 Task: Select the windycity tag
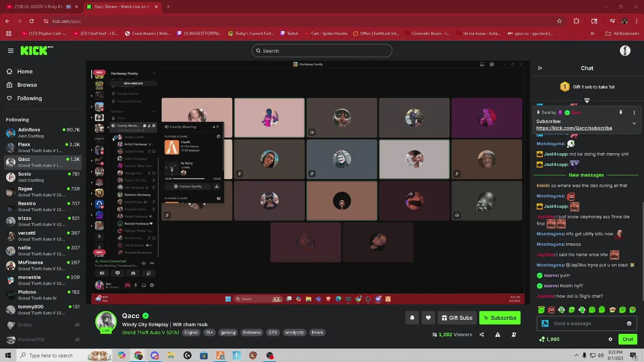tap(294, 332)
